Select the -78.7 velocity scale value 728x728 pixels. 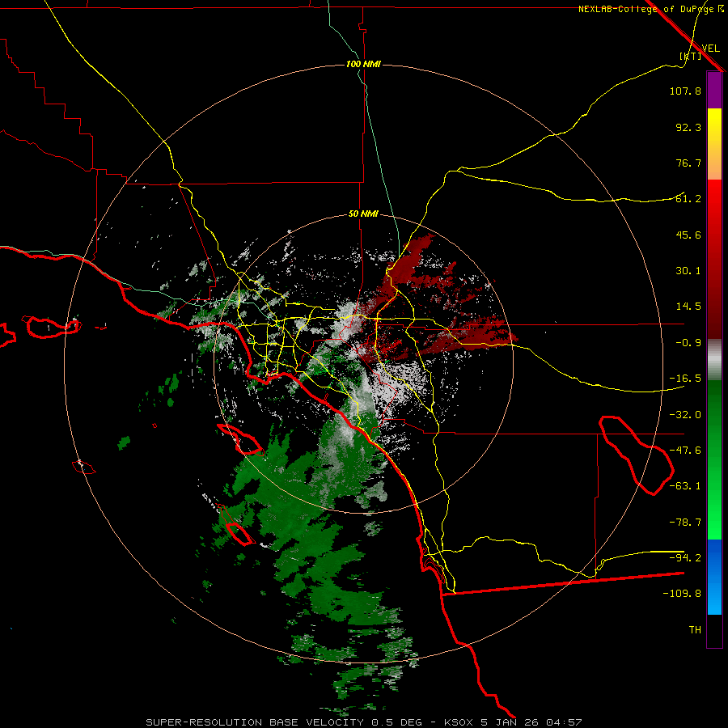[x=685, y=523]
